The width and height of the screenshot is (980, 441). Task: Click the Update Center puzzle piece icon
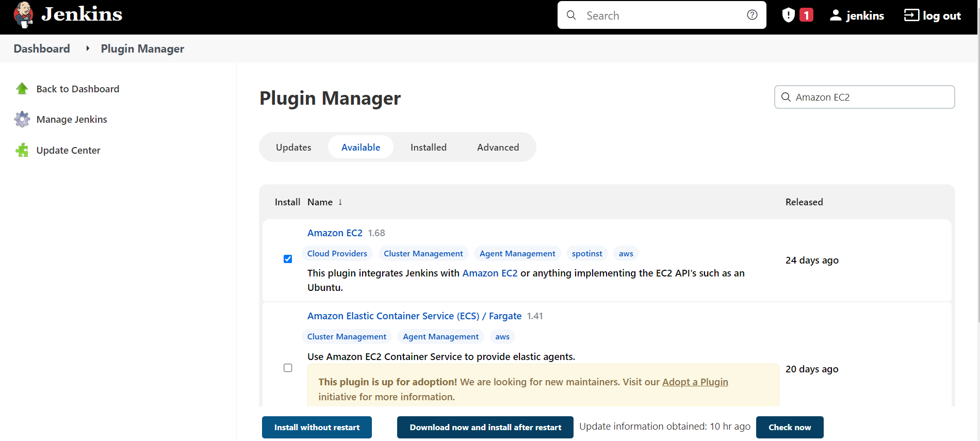[x=22, y=150]
